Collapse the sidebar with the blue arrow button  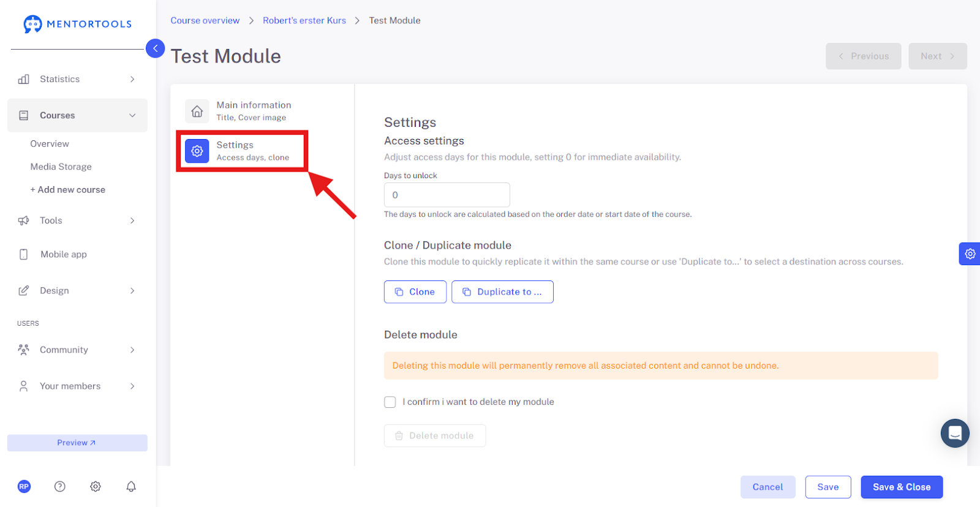tap(156, 48)
